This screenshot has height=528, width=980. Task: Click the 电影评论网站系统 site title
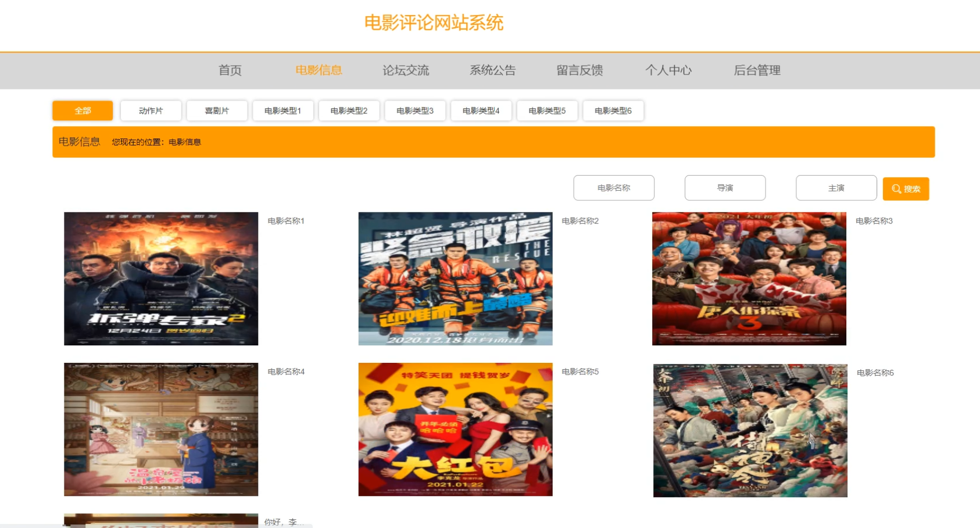click(x=434, y=23)
